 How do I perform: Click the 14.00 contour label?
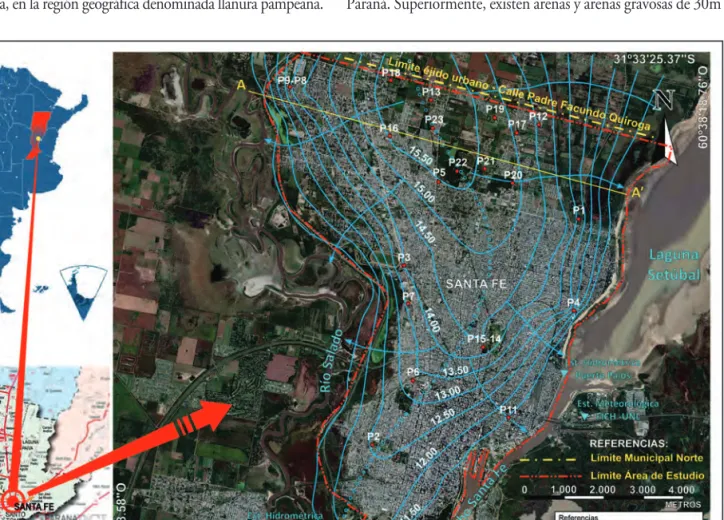pos(431,320)
